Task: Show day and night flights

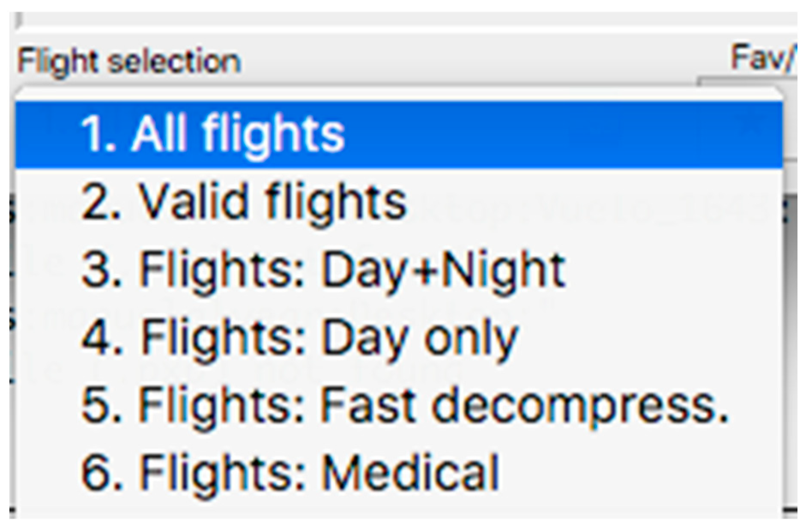Action: [x=323, y=270]
